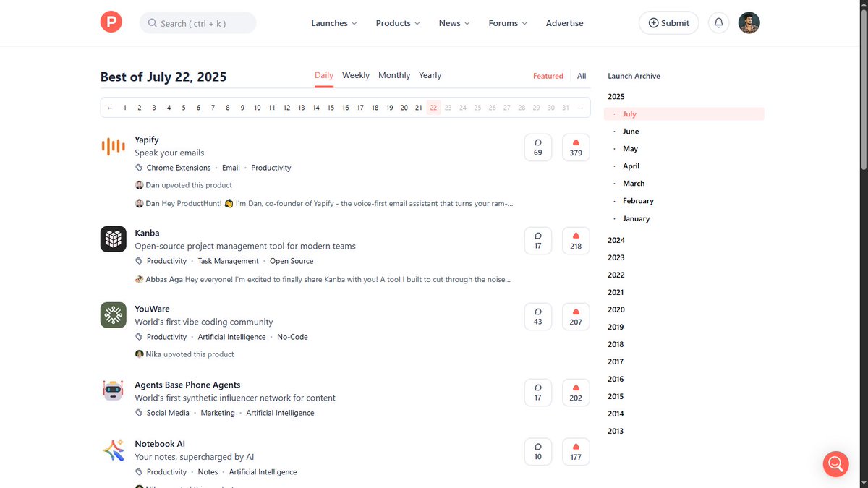868x488 pixels.
Task: Go to previous day arrow in pagination
Action: [110, 108]
